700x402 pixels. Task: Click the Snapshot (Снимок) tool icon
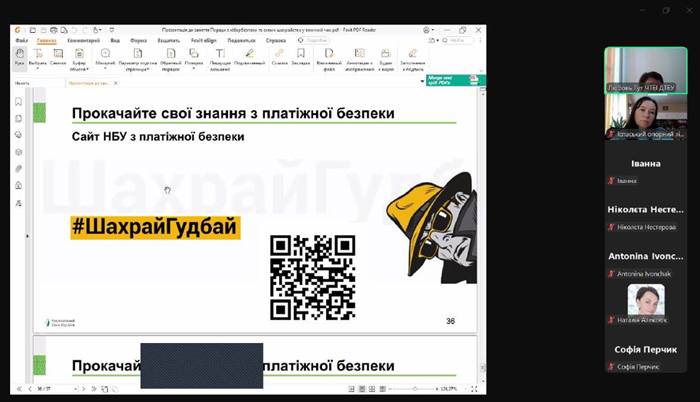(x=58, y=55)
